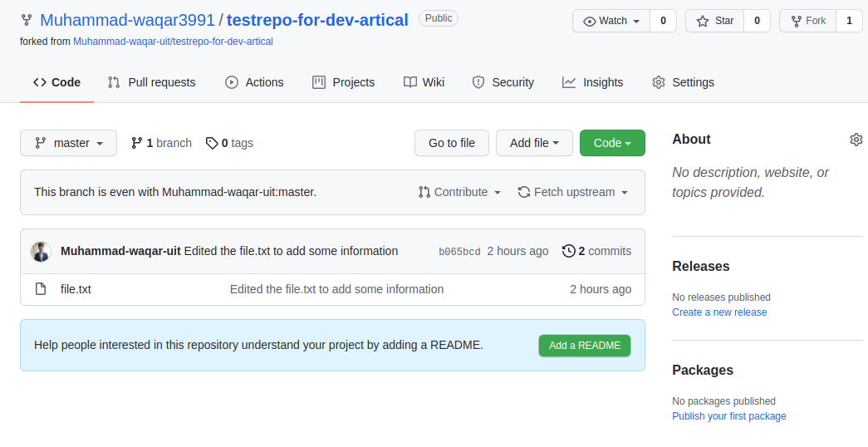Screen dimensions: 868x447
Task: Open the Pull requests tab
Action: coord(151,82)
